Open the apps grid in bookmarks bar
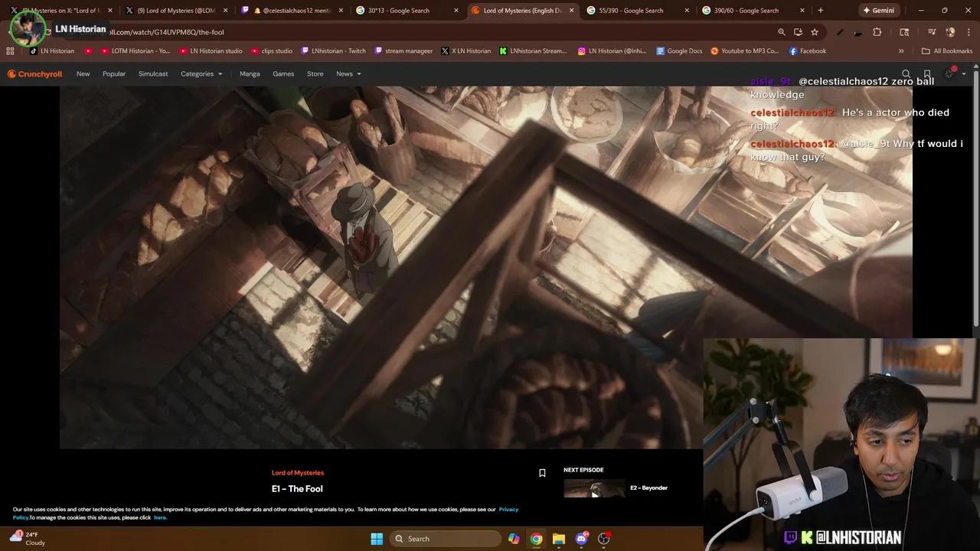 click(10, 51)
